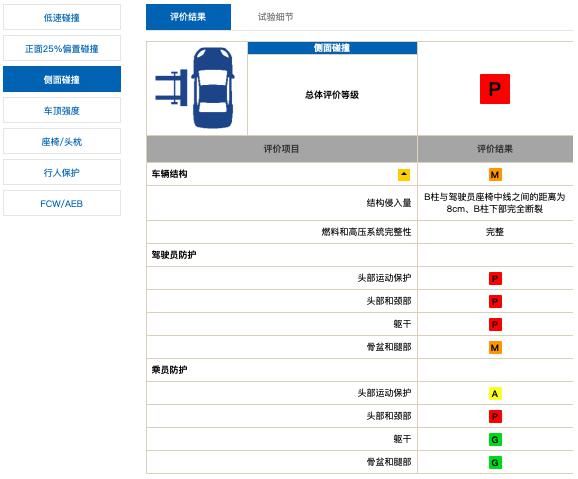Click the 车辆结构 row label
The width and height of the screenshot is (578, 479).
[170, 174]
